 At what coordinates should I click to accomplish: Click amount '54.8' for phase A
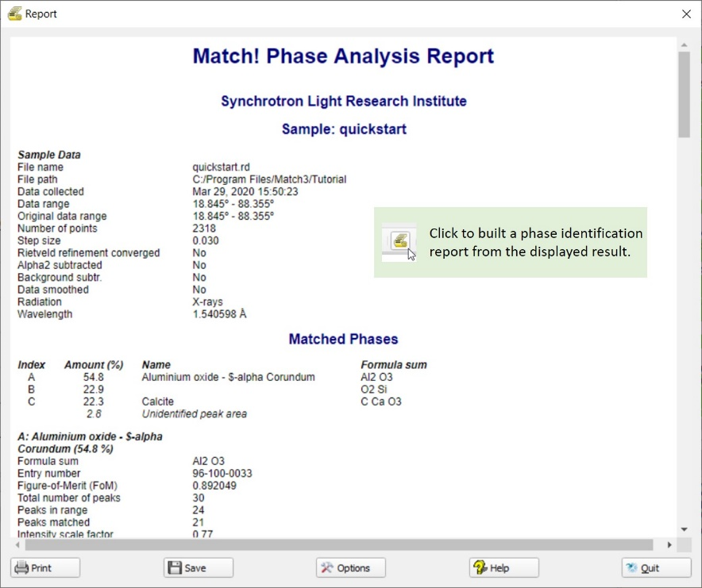(94, 377)
